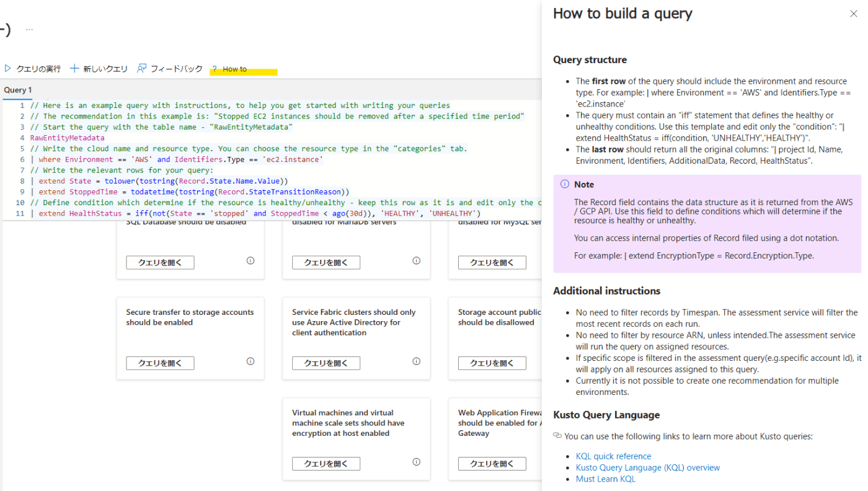The height and width of the screenshot is (491, 868).
Task: Click the 'How to build a query' panel title
Action: tap(622, 14)
